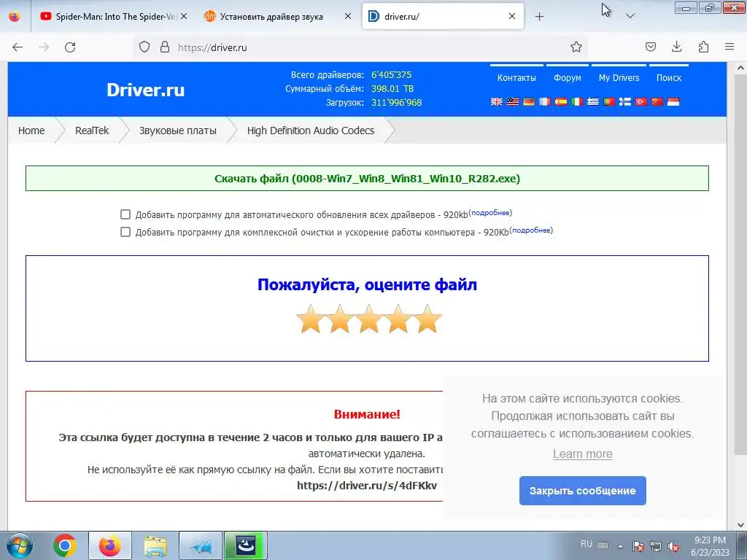Open tracking protection shield icon

coord(144,47)
